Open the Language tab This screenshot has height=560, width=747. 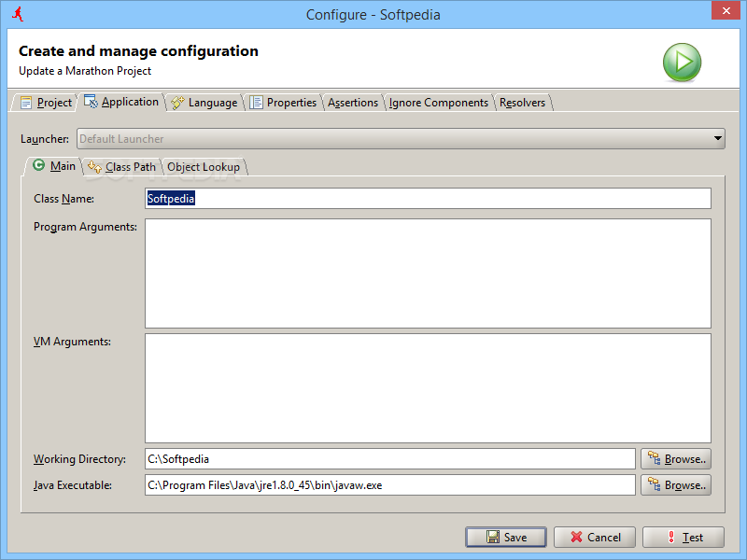204,103
